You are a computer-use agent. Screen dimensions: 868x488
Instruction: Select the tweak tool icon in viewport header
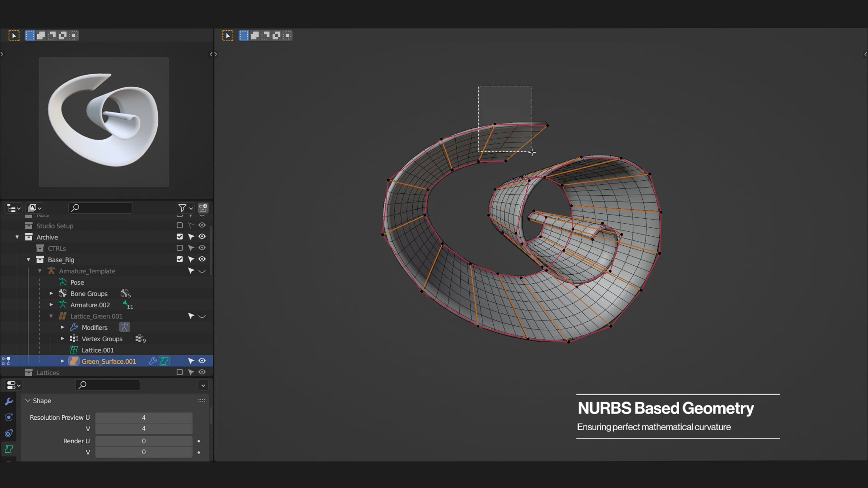[227, 35]
